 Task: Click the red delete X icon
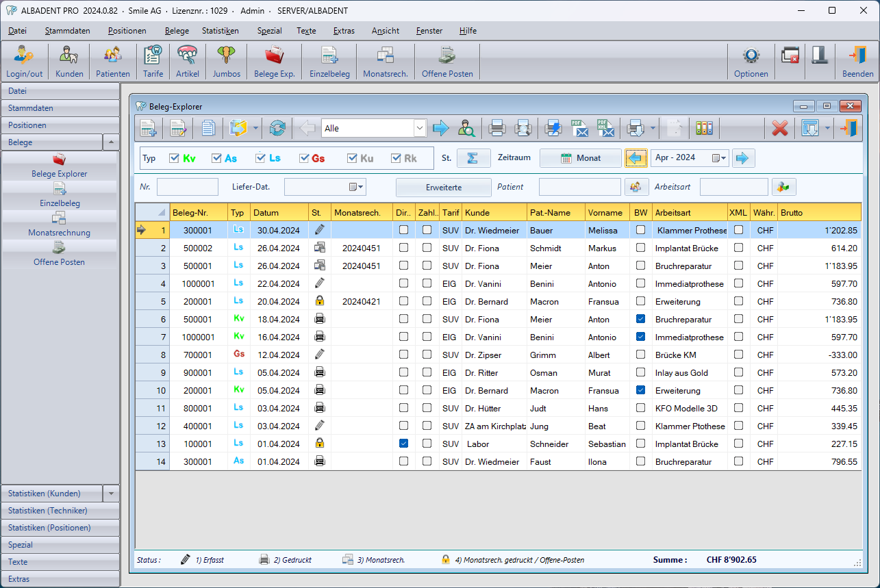tap(779, 128)
